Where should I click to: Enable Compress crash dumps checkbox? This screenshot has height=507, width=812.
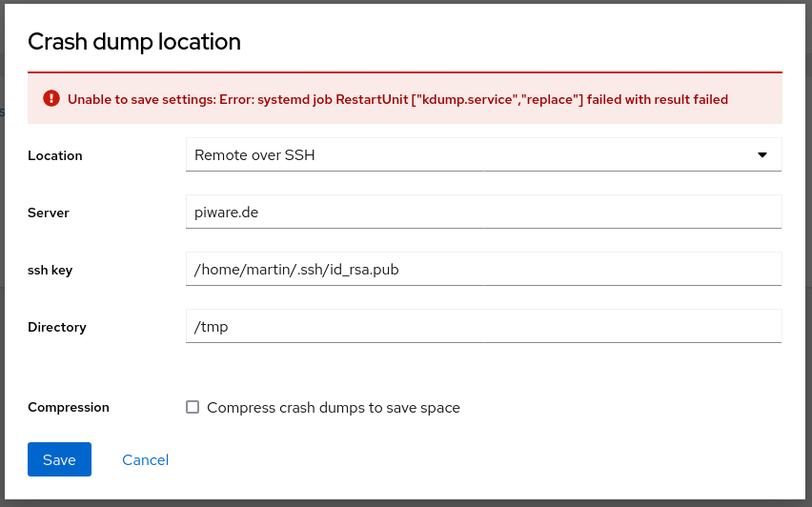pyautogui.click(x=193, y=407)
